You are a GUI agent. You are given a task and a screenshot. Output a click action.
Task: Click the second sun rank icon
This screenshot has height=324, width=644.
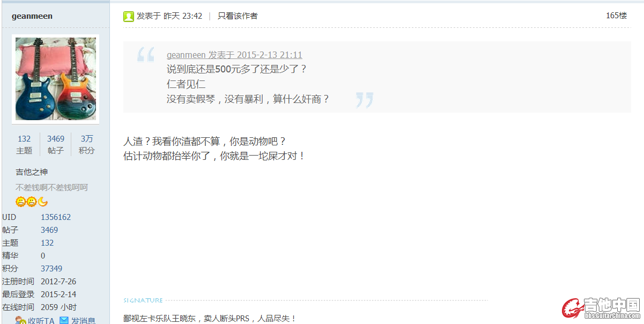[x=32, y=202]
